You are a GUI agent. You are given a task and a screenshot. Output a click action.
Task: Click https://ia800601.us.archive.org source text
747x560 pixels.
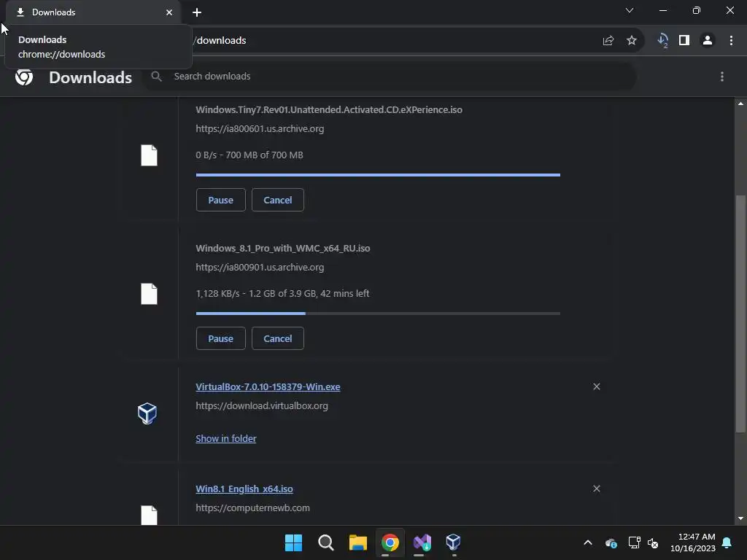pyautogui.click(x=260, y=129)
